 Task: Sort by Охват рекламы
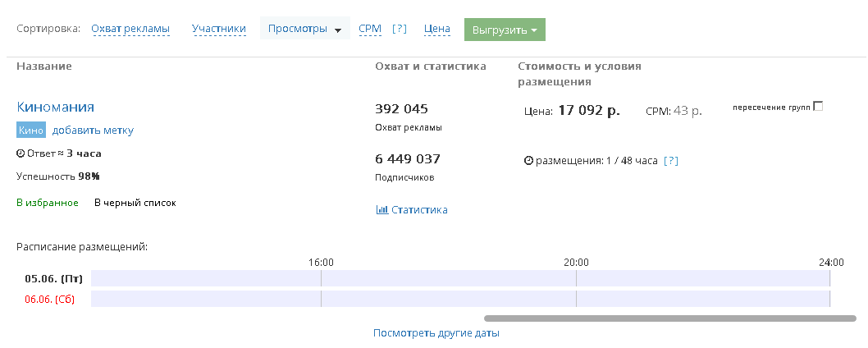coord(130,30)
